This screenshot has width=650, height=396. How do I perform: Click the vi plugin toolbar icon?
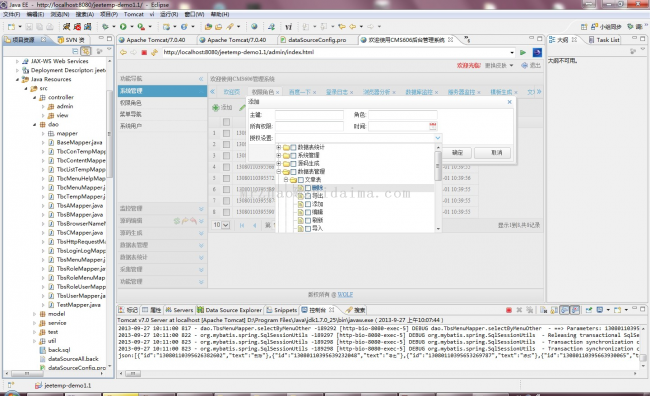[x=288, y=27]
